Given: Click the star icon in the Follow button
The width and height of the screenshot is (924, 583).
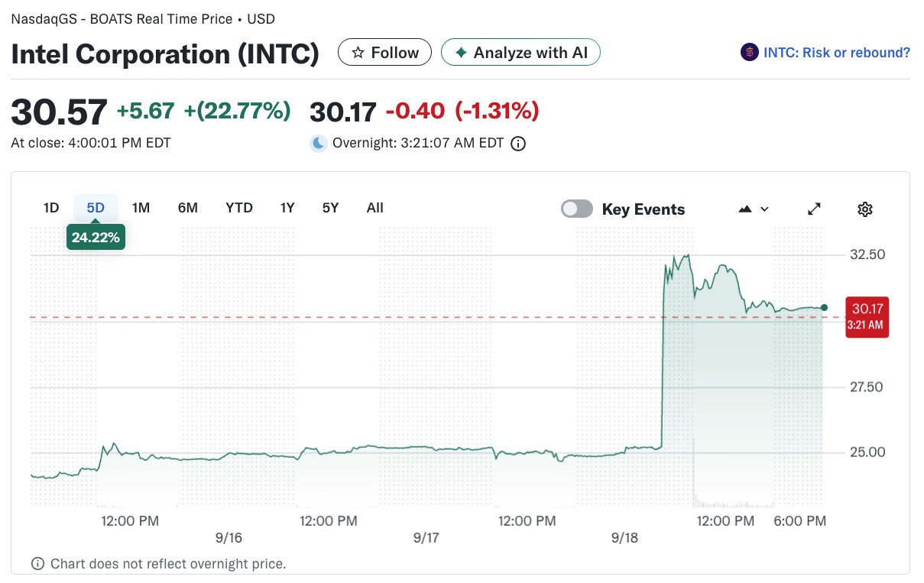Looking at the screenshot, I should tap(357, 53).
